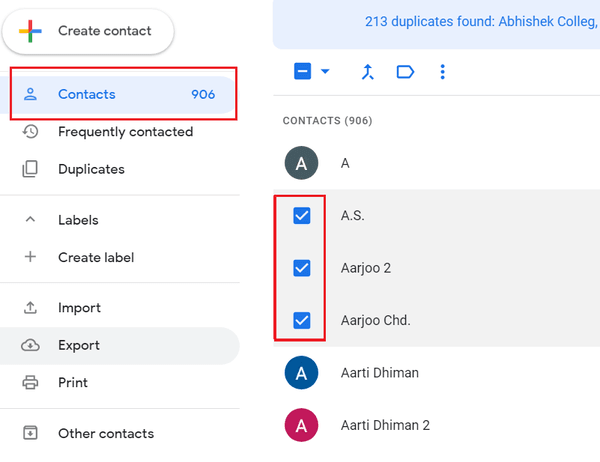Click the multicolor plus icon
Screen dimensions: 600x462
click(x=30, y=31)
